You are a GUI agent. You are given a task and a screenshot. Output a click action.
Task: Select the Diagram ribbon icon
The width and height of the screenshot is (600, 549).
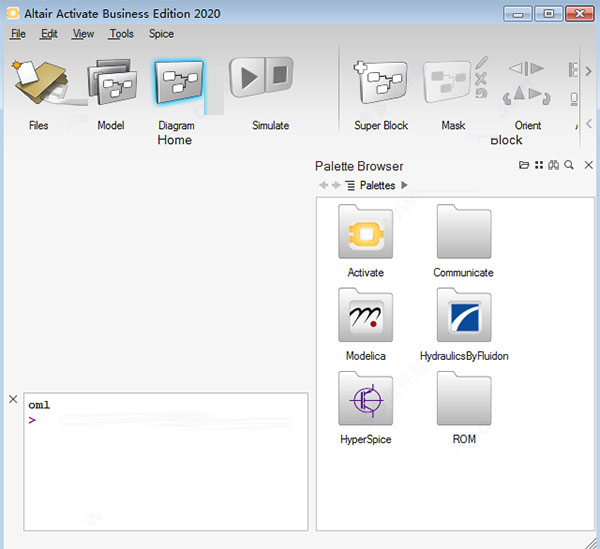178,83
